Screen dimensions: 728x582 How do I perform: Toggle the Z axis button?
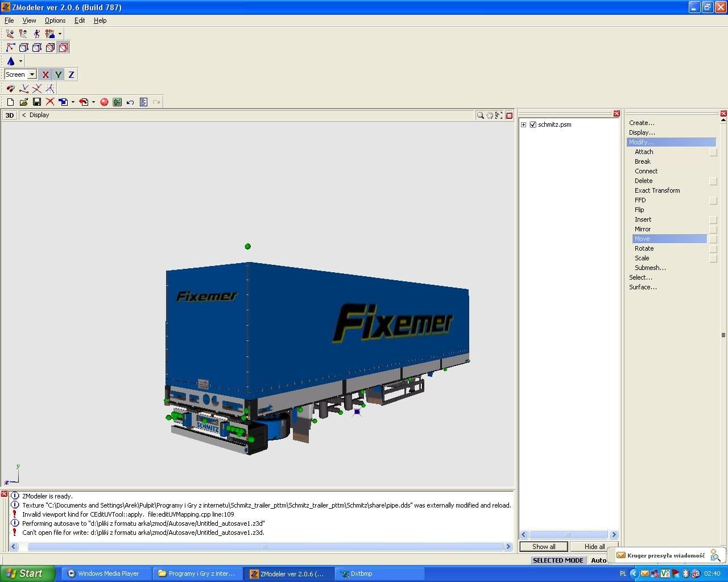(71, 74)
